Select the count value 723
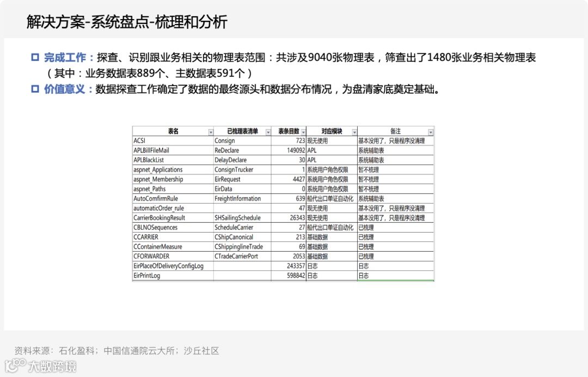The height and width of the screenshot is (377, 588). 289,141
